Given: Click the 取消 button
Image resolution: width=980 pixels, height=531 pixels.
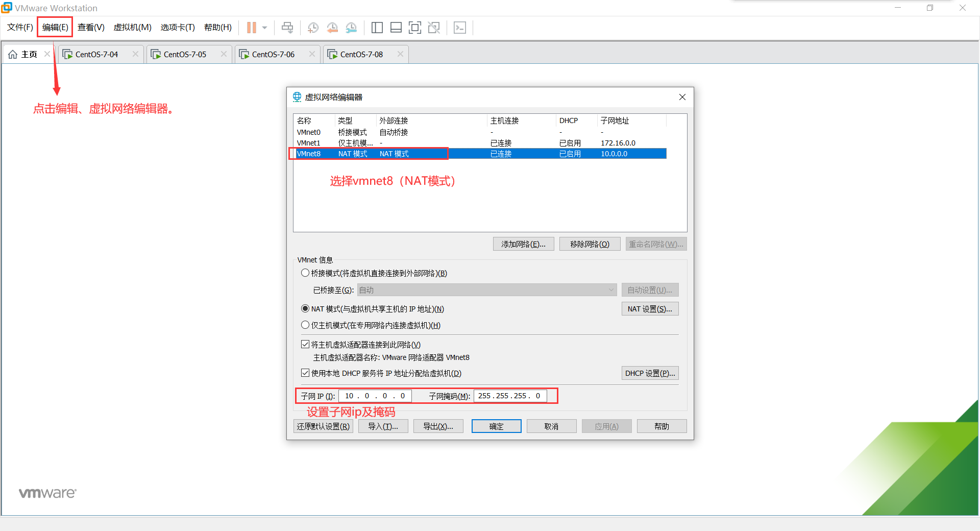Looking at the screenshot, I should tap(551, 426).
